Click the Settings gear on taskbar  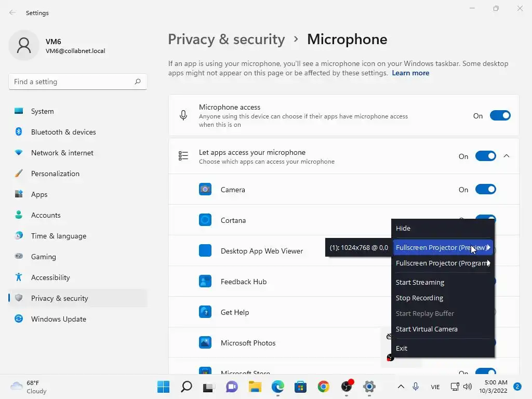pos(369,387)
